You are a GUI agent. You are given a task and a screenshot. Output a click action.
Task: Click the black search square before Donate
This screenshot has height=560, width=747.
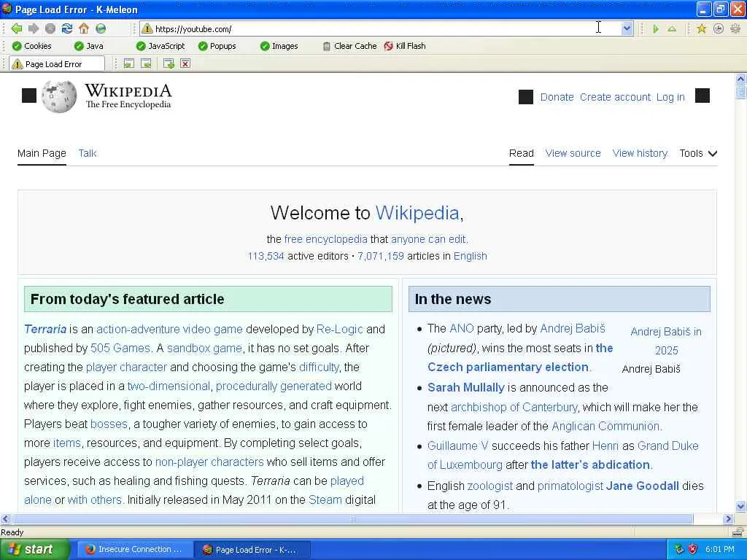525,97
